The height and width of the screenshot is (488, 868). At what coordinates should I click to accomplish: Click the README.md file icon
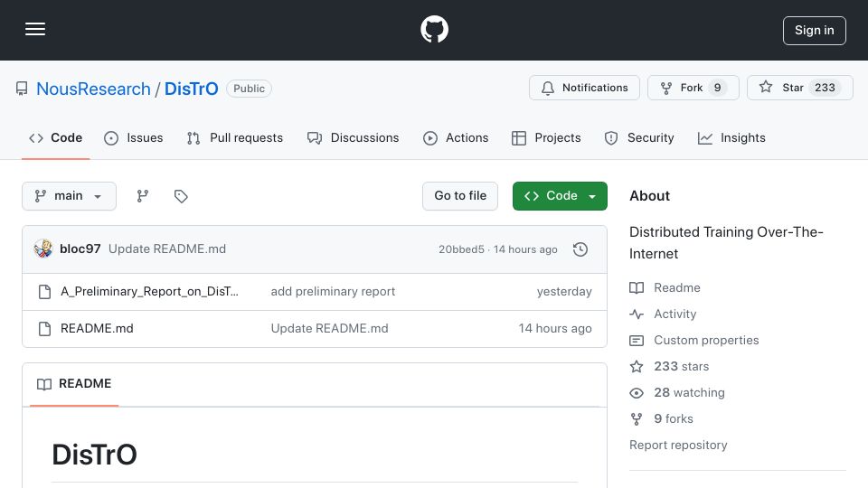45,329
